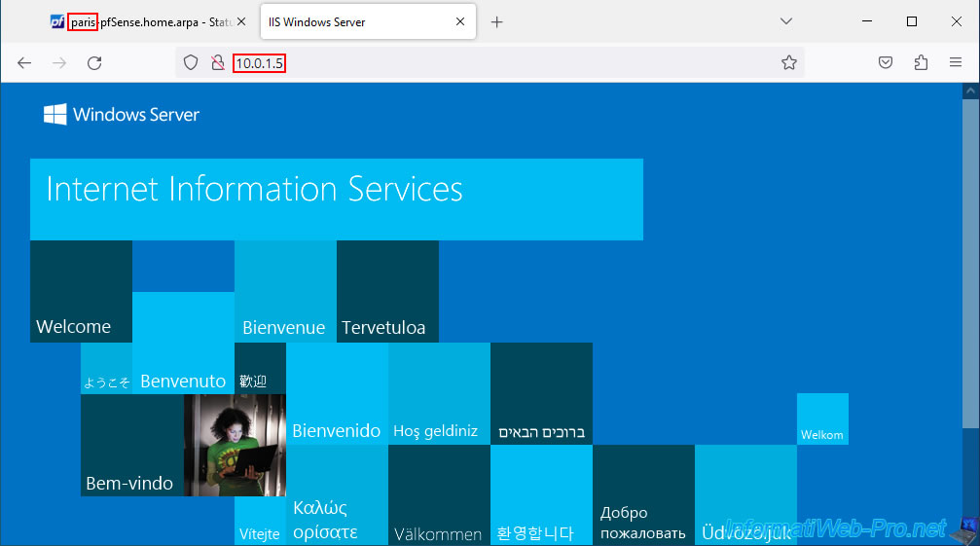
Task: Open the Firefox application menu
Action: click(x=955, y=62)
